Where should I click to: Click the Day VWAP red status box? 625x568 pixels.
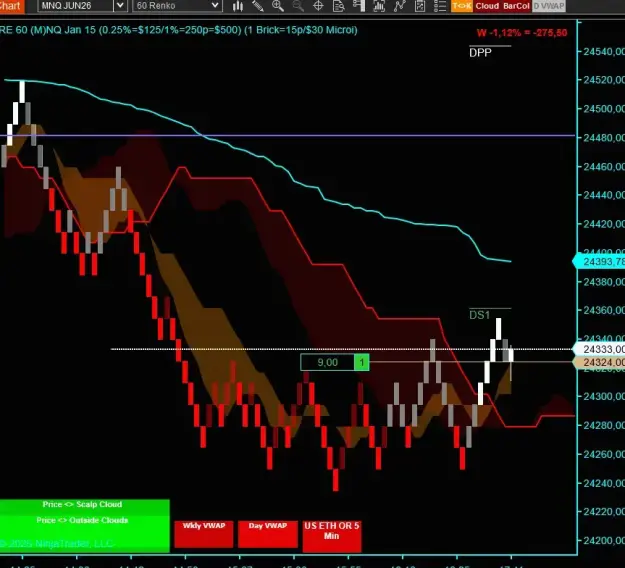[268, 534]
